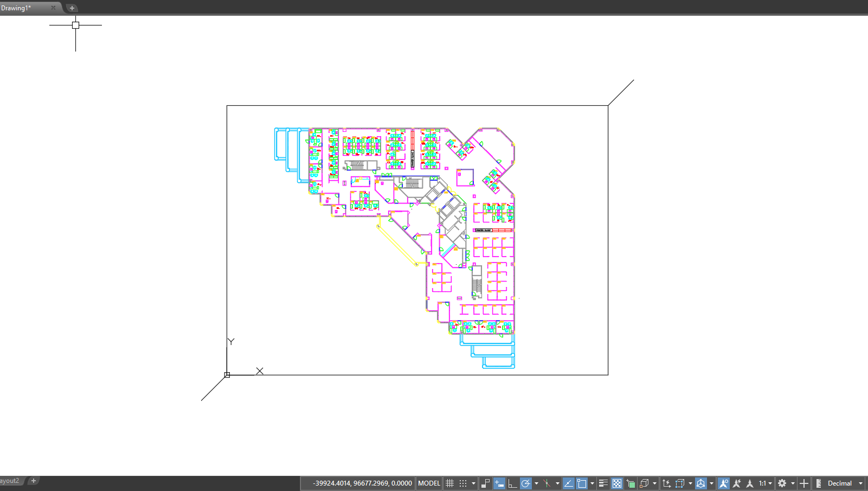Screen dimensions: 868x491
Task: Toggle Snap Mode
Action: 461,483
